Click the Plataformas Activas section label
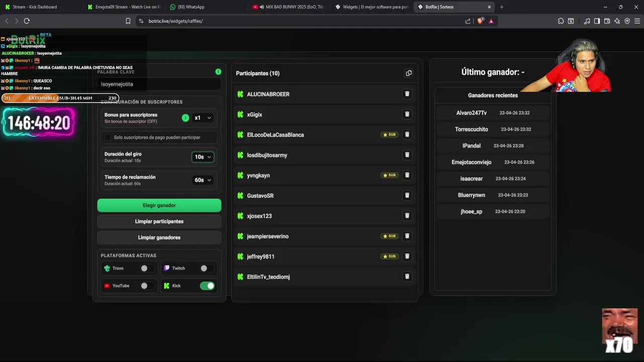The image size is (644, 362). point(128,255)
